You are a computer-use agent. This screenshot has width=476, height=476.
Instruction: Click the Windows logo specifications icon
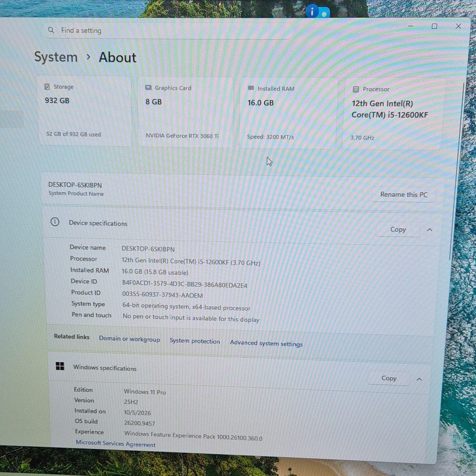[x=60, y=366]
